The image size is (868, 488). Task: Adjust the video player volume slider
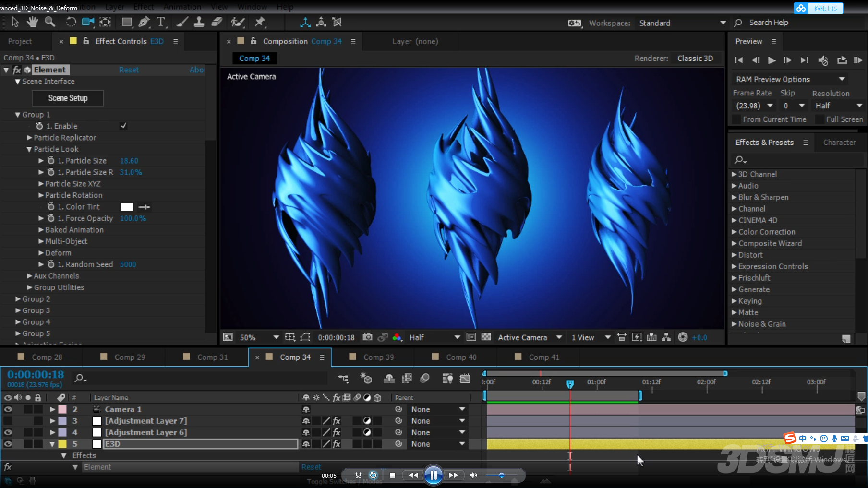[x=502, y=475]
